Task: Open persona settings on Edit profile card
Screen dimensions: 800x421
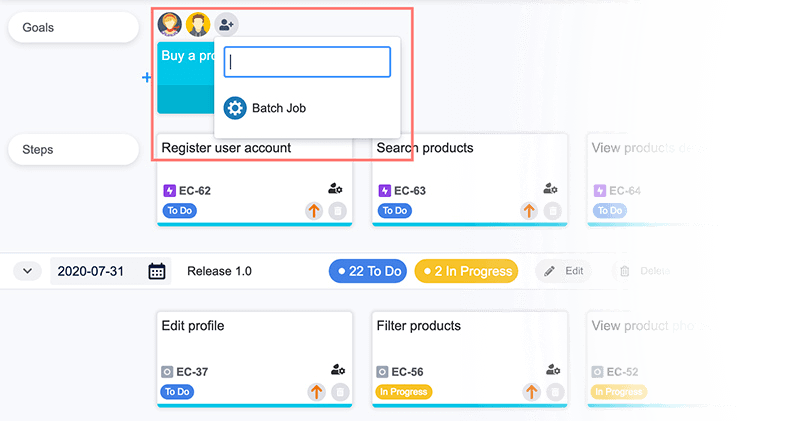Action: (x=338, y=369)
